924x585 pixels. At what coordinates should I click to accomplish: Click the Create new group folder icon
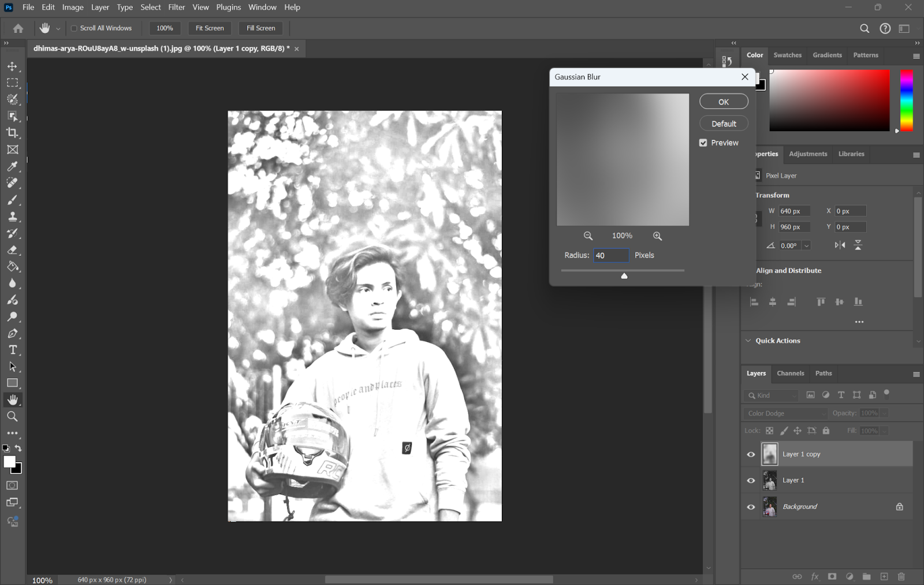click(x=866, y=576)
